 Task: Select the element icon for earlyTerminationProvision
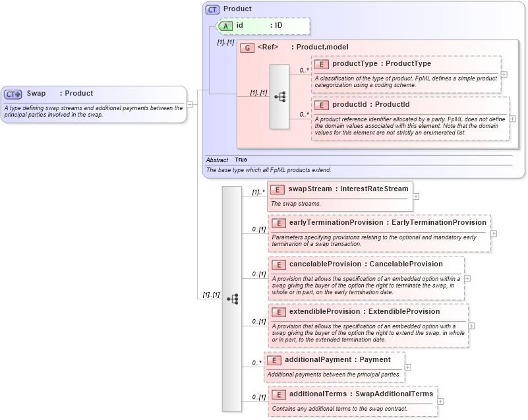pos(278,223)
